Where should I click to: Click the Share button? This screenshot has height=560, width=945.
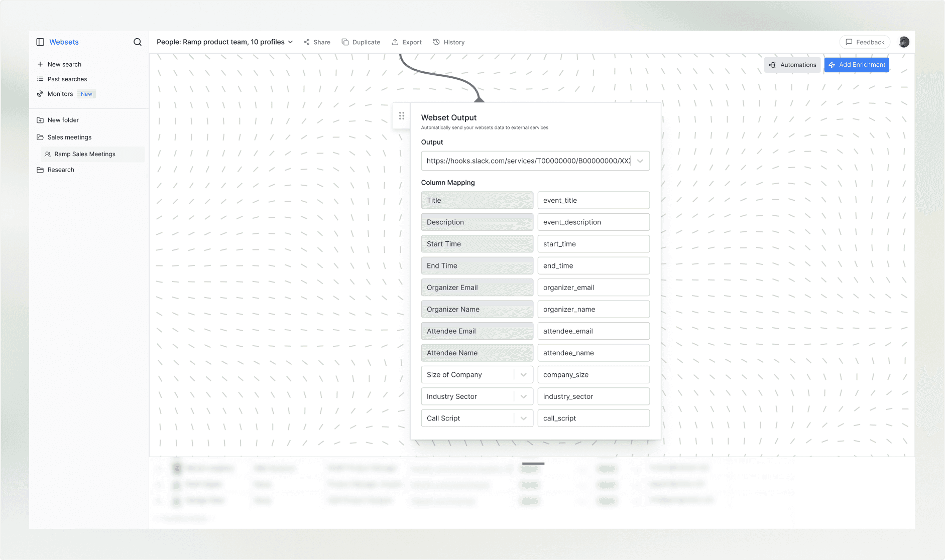(x=317, y=42)
